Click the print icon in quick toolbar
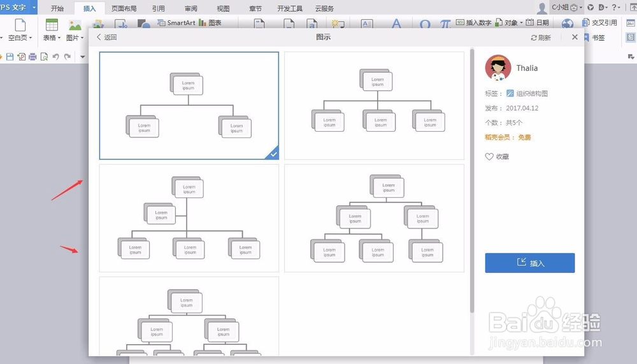 pyautogui.click(x=32, y=57)
